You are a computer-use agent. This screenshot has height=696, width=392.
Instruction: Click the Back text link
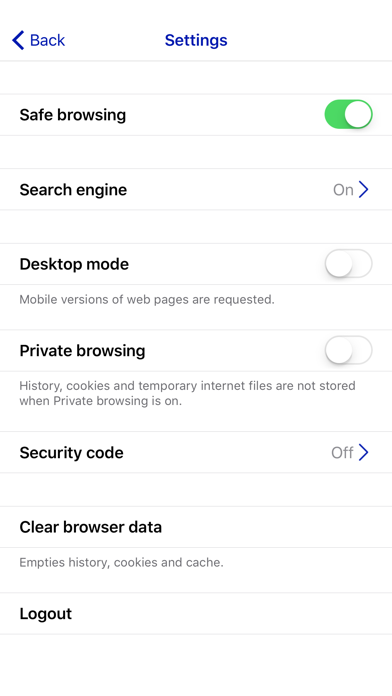tap(47, 40)
